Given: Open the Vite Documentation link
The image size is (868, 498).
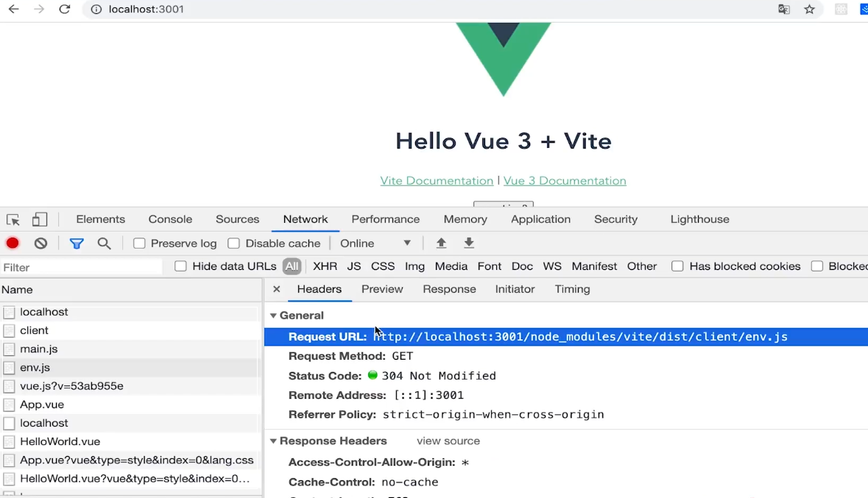Looking at the screenshot, I should 437,181.
